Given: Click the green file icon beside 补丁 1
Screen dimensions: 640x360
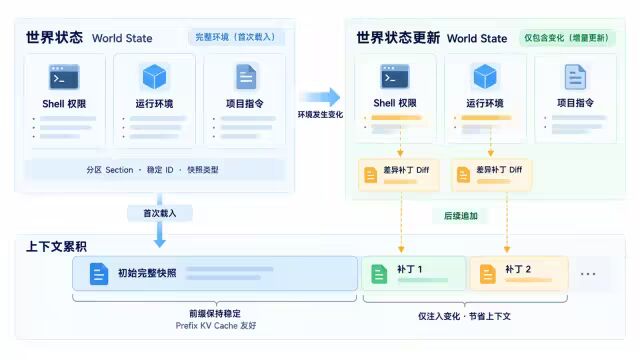Looking at the screenshot, I should click(379, 274).
